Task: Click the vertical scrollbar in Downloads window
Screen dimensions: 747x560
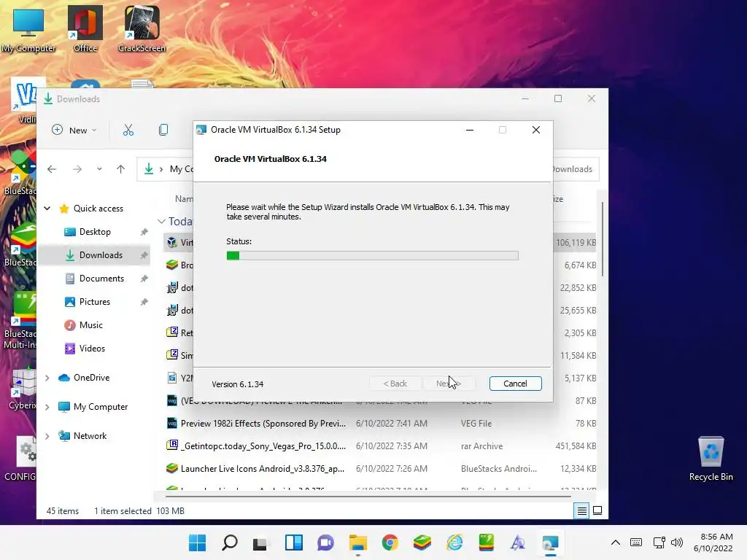Action: (x=603, y=239)
